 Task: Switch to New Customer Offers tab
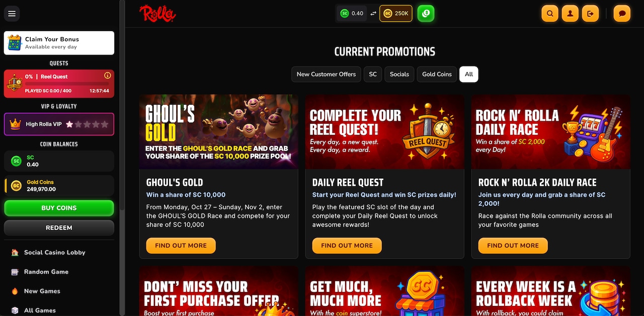click(x=326, y=74)
